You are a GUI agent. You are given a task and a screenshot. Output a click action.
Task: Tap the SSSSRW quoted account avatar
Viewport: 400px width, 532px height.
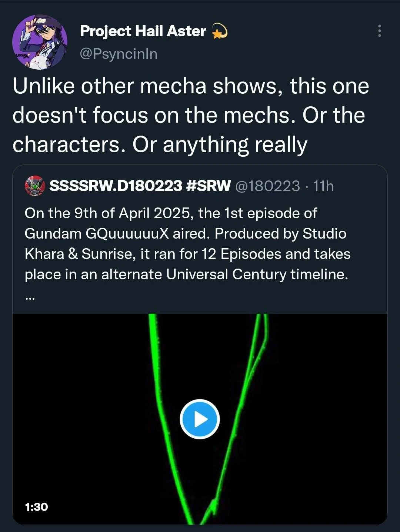click(35, 186)
